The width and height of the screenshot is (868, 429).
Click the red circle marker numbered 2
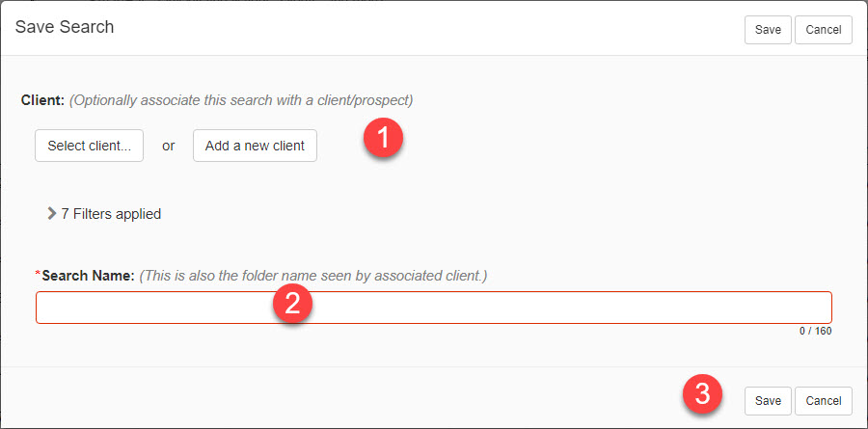[292, 304]
